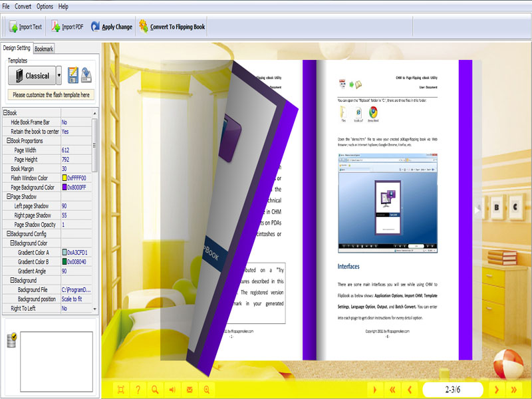The height and width of the screenshot is (399, 532).
Task: Click the Import Text button
Action: point(25,27)
